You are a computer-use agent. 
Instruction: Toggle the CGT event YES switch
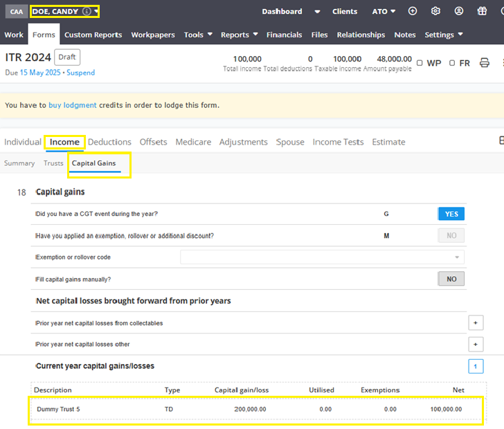click(x=451, y=214)
